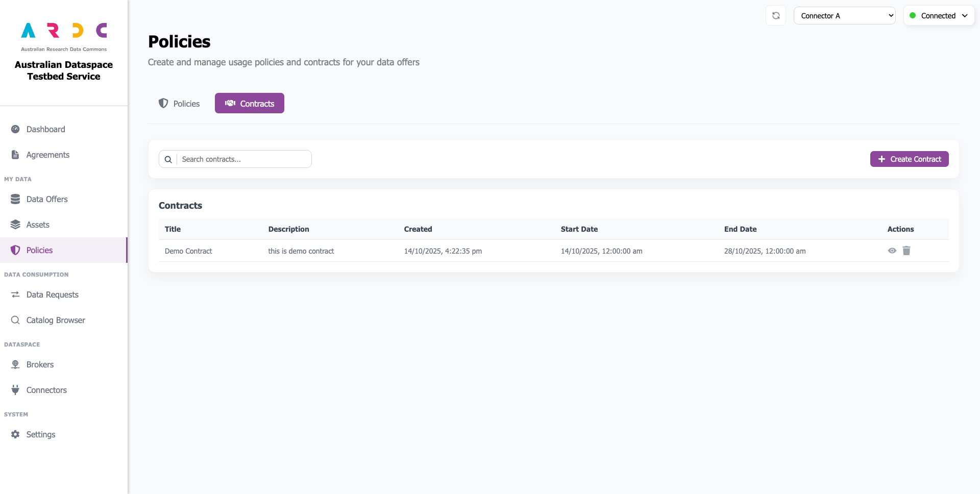Viewport: 980px width, 494px height.
Task: Click the Assets layers icon
Action: click(x=15, y=225)
